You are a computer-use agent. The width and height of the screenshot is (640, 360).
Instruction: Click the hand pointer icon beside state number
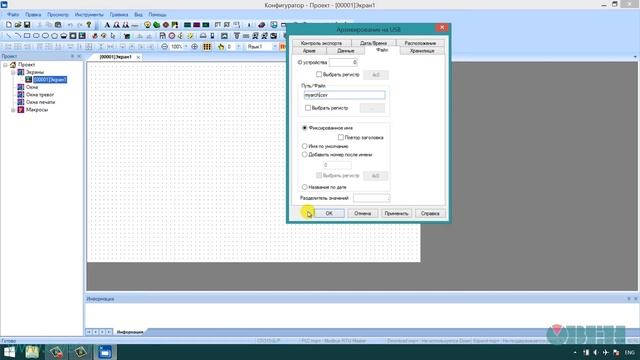pyautogui.click(x=221, y=47)
